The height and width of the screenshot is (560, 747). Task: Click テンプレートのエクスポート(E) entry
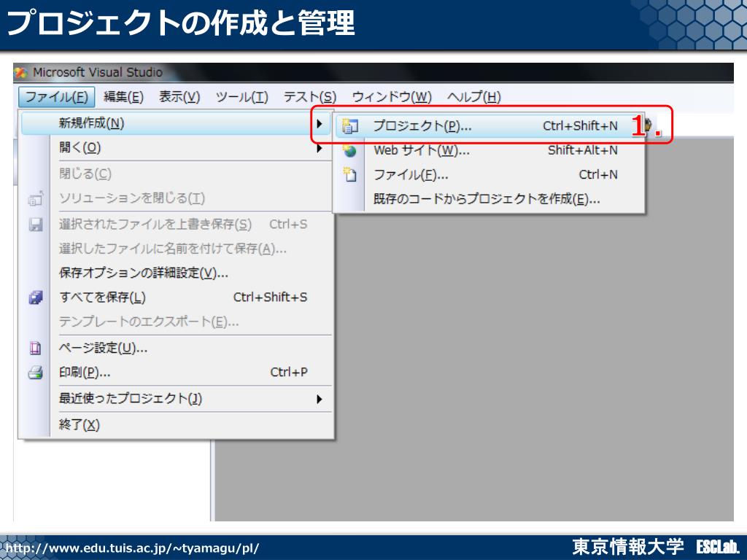(177, 322)
